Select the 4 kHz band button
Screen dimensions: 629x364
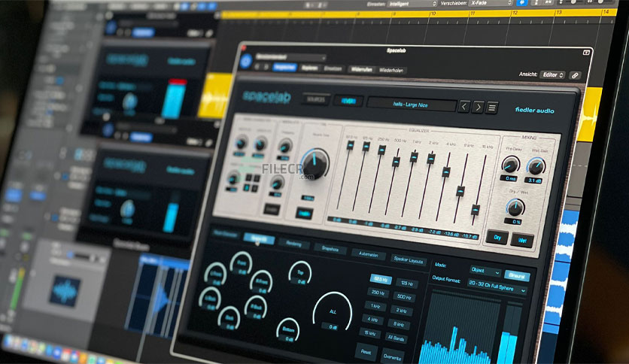372,320
